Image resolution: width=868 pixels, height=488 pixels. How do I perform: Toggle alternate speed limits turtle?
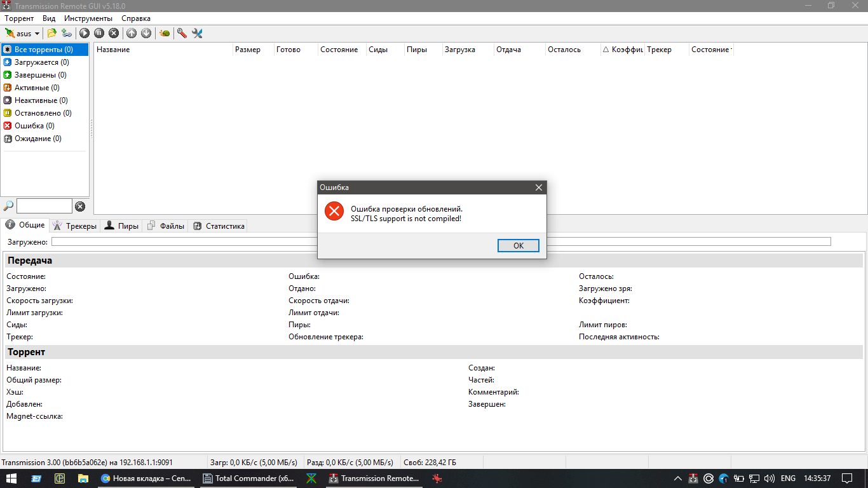point(164,33)
